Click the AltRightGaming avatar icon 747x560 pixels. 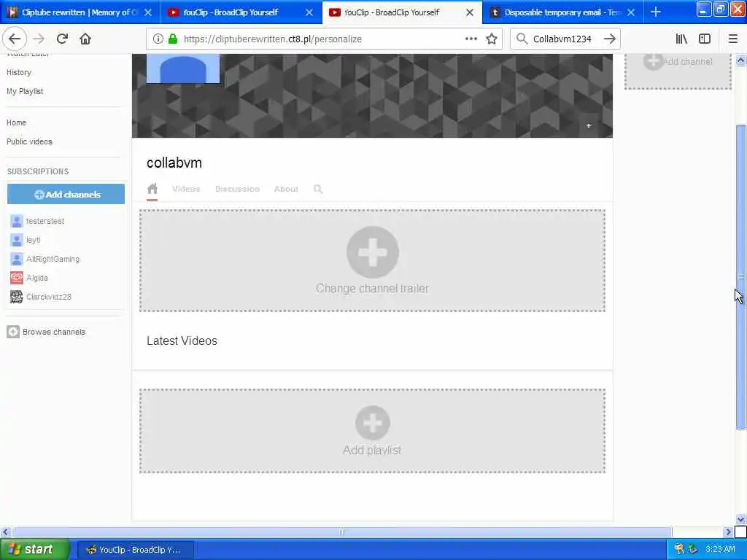17,259
